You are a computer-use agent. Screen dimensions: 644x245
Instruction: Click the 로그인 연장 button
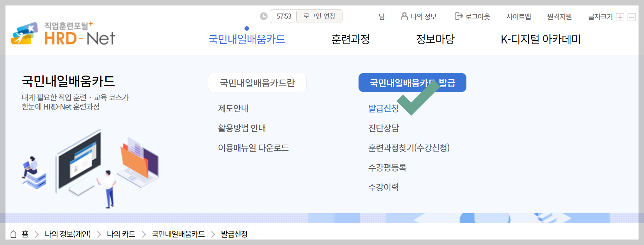[319, 16]
